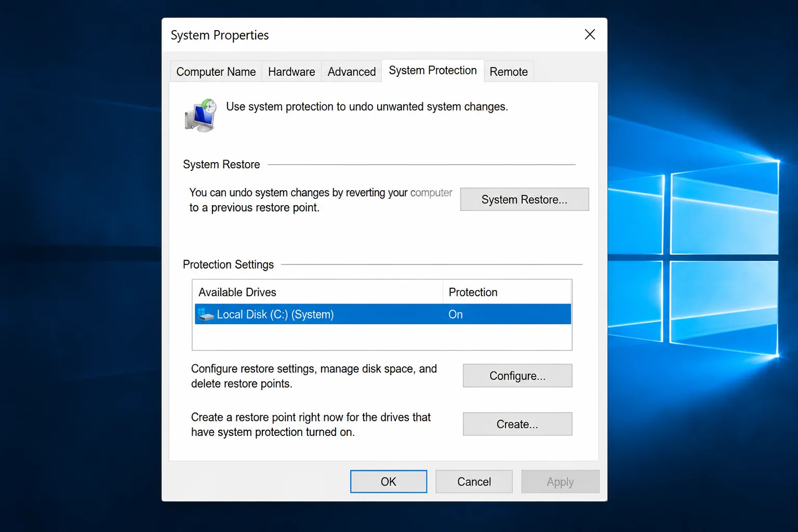Cancel the System Properties dialog
Screen dimensions: 798x532
tap(474, 482)
